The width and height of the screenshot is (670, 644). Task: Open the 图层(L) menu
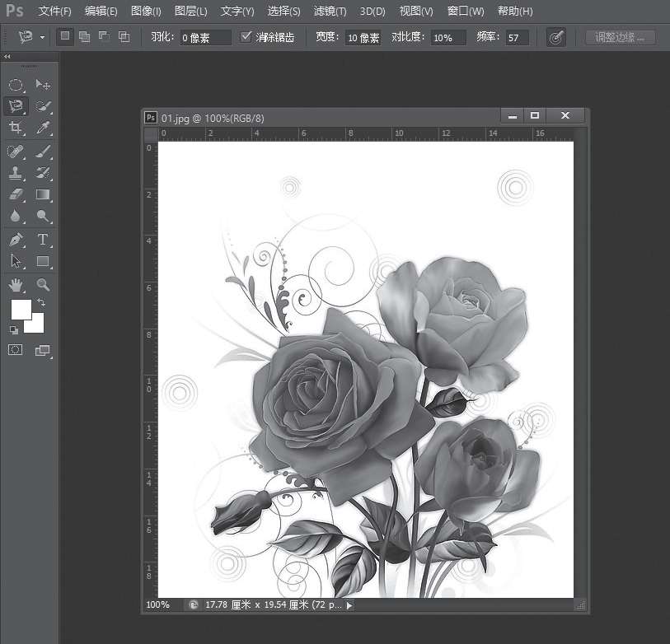pyautogui.click(x=191, y=12)
